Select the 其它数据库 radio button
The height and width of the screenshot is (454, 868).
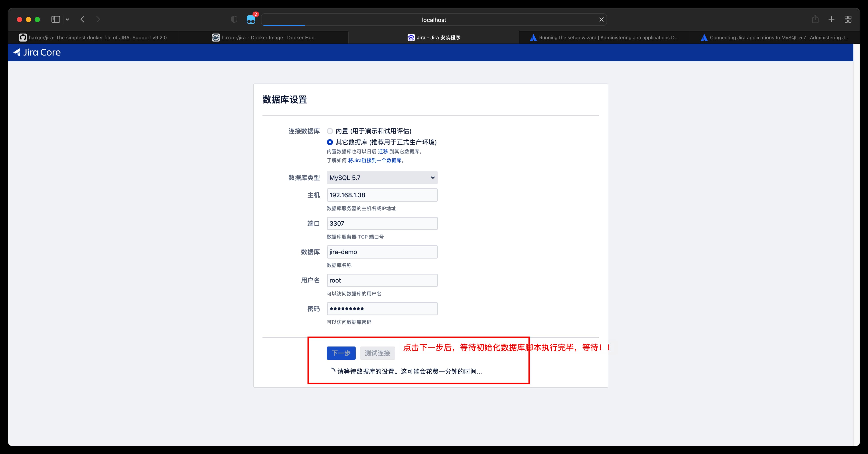tap(330, 142)
